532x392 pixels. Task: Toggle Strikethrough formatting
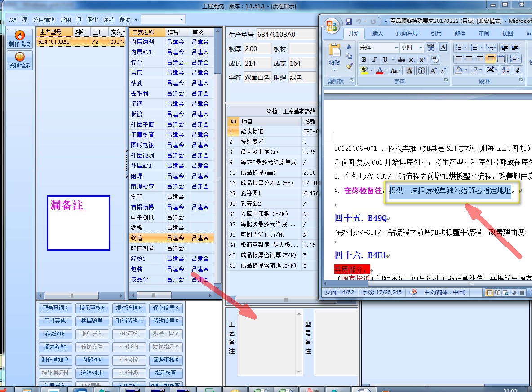pos(401,60)
